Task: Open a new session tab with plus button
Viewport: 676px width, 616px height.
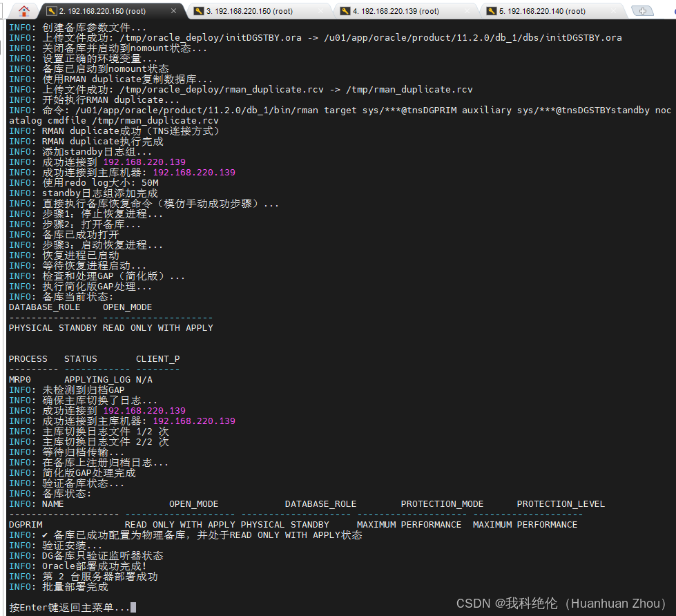Action: (642, 11)
